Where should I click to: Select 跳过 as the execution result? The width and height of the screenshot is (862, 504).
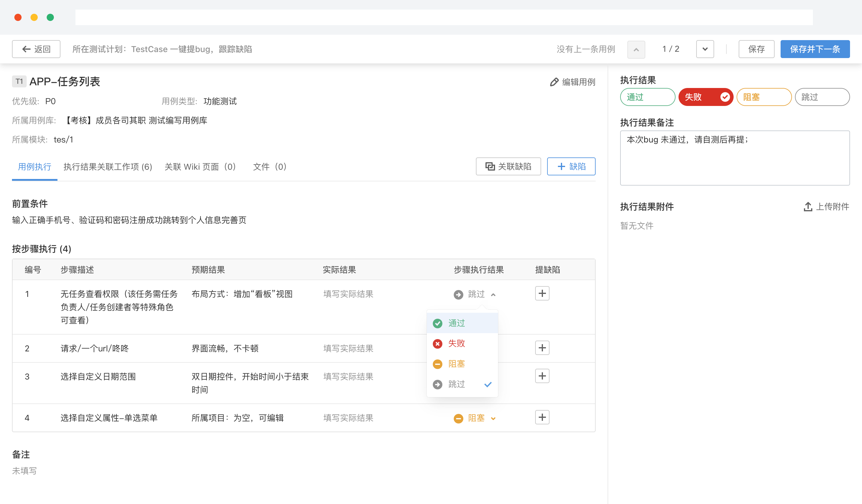(822, 97)
